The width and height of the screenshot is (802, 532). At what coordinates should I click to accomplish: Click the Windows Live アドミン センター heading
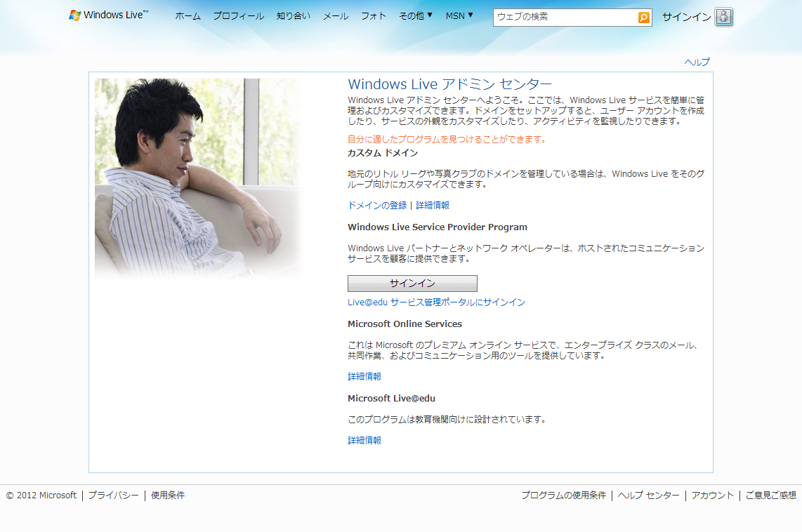click(449, 84)
